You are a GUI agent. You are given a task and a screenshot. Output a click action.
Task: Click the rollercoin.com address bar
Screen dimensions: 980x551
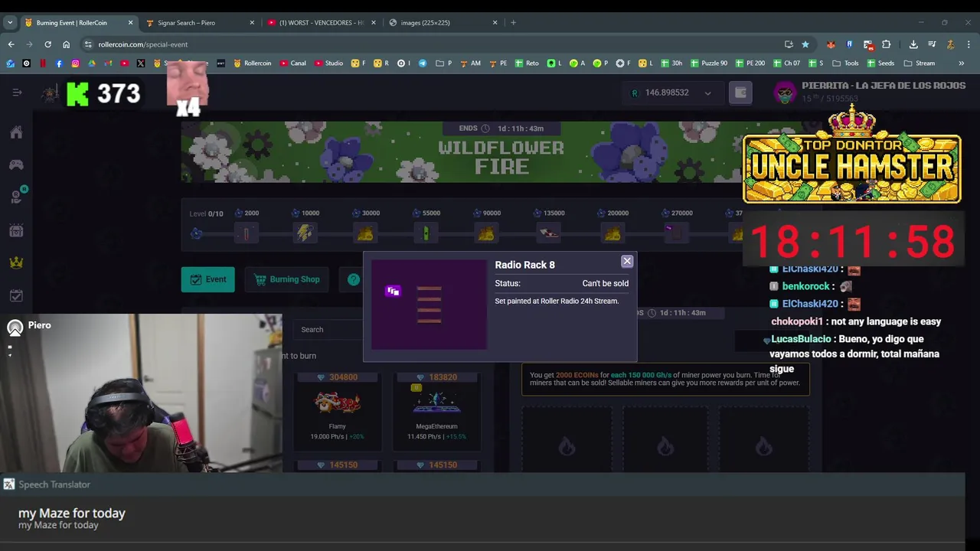[x=429, y=44]
